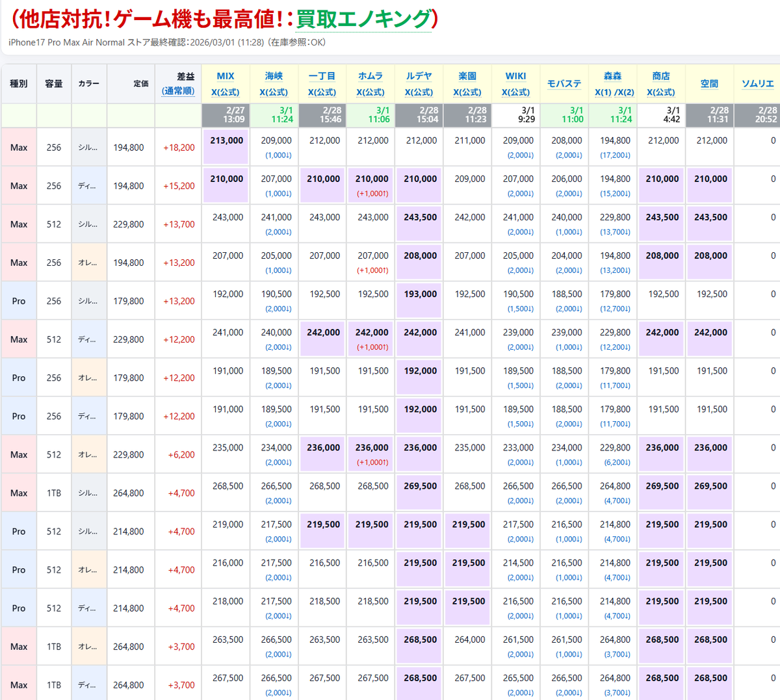780x700 pixels.
Task: Click the 差益 column header label
Action: [186, 77]
